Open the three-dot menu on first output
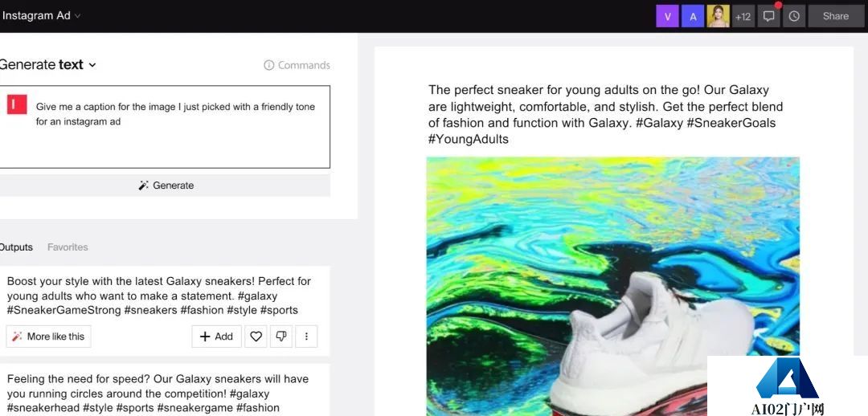The height and width of the screenshot is (416, 868). coord(306,336)
